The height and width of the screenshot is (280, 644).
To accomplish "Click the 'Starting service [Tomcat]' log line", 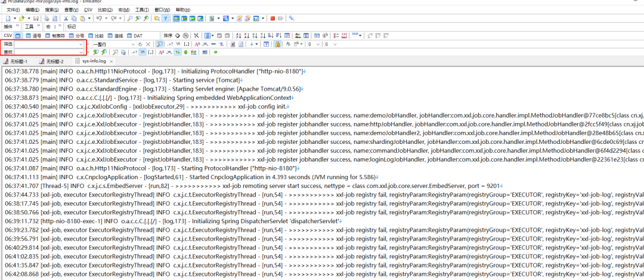I will tap(124, 80).
